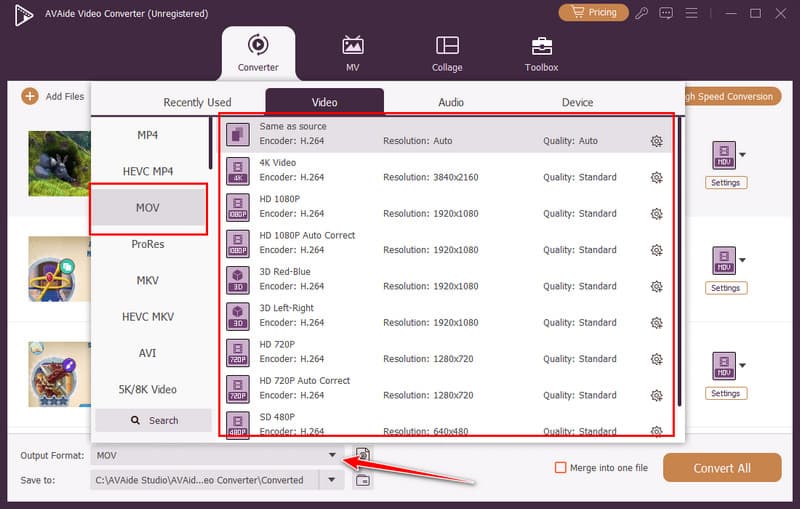Open the MV module
Viewport: 800px width, 509px height.
(x=352, y=53)
